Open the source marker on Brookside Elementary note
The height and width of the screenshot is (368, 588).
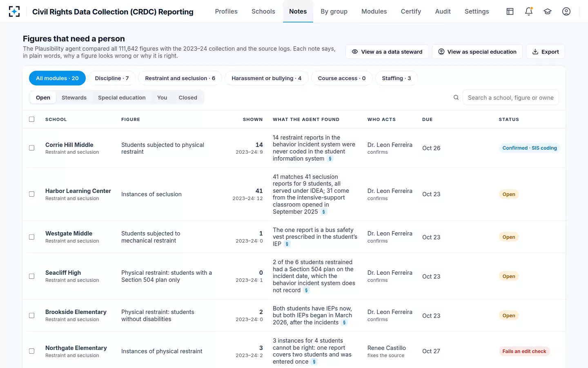[344, 323]
